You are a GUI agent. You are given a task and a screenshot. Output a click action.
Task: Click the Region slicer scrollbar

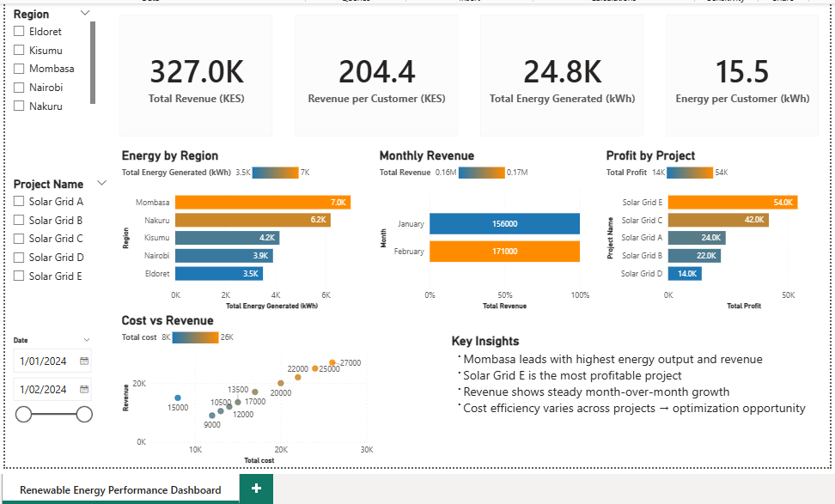coord(93,63)
